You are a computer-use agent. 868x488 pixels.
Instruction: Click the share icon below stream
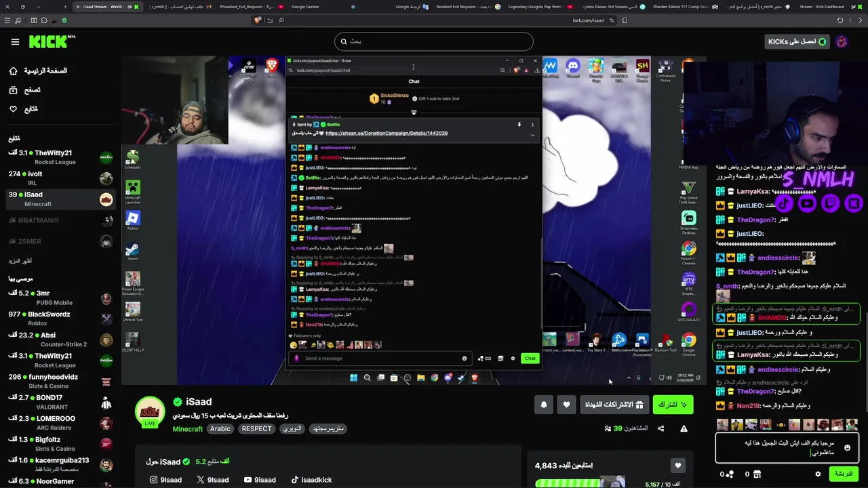[660, 428]
